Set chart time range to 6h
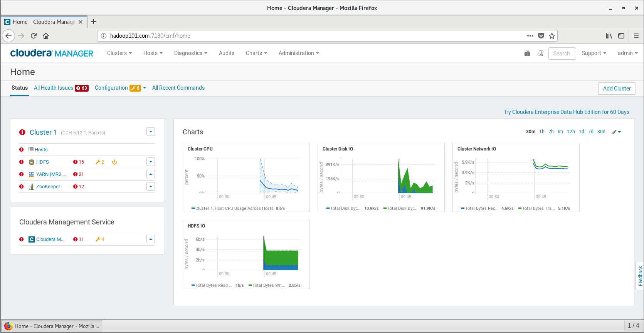The image size is (644, 333). [x=560, y=132]
